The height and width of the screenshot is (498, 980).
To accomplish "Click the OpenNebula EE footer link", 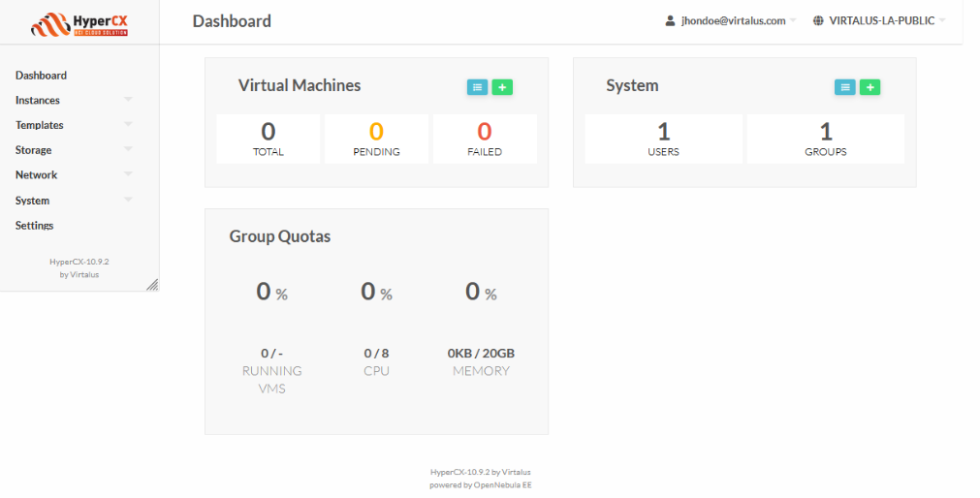I will pos(502,485).
